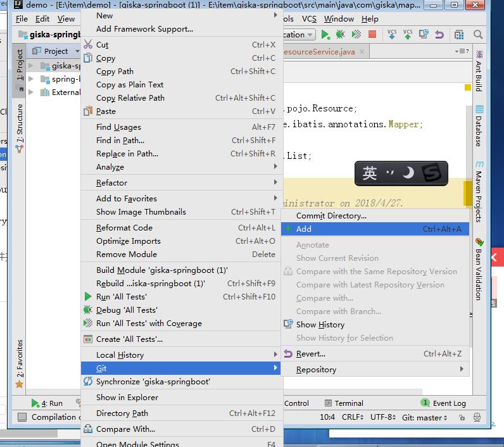Open the Favorites tool window
The width and height of the screenshot is (504, 447).
(20, 363)
